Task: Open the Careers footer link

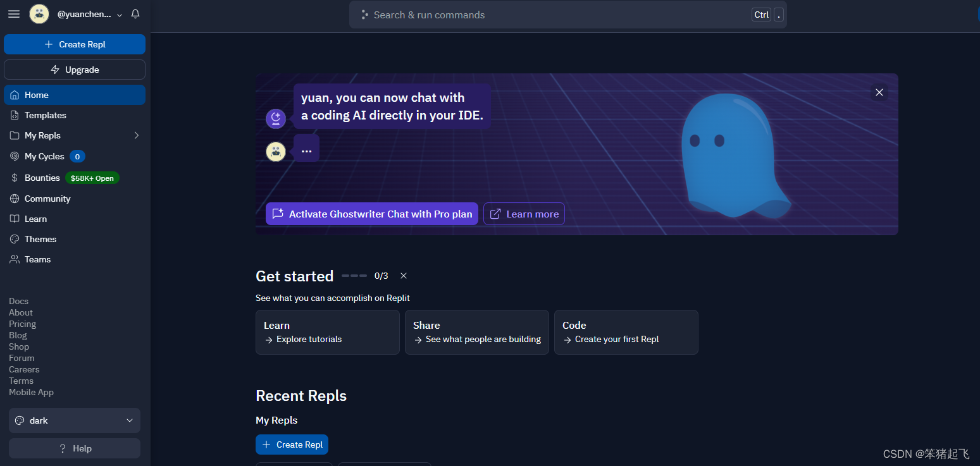Action: (24, 369)
